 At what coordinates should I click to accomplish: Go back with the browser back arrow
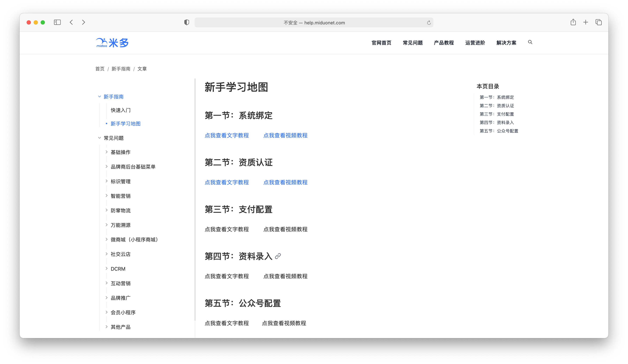click(x=71, y=22)
